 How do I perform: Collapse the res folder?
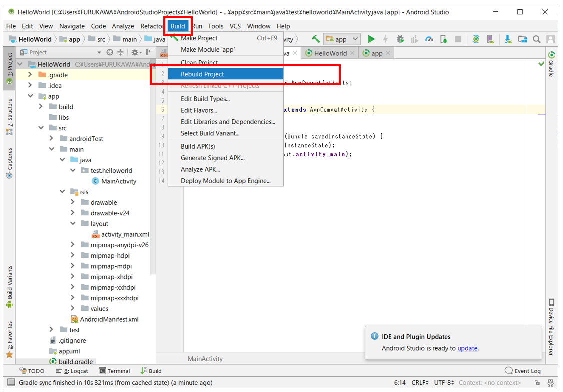62,192
